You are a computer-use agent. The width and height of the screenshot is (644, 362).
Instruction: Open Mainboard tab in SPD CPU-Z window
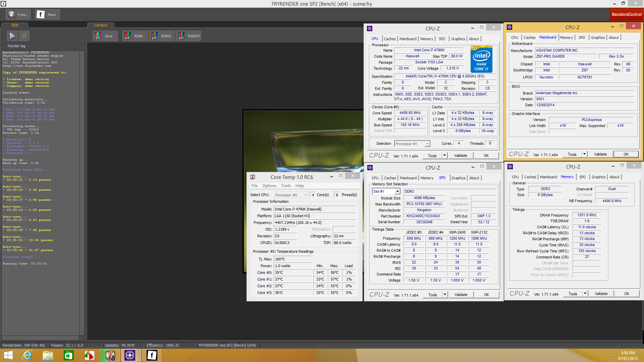[408, 178]
